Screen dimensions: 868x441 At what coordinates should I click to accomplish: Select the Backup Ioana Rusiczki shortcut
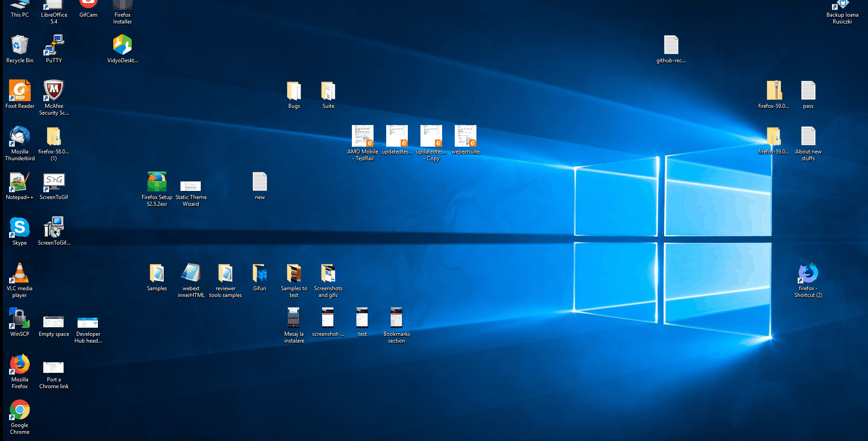point(842,12)
